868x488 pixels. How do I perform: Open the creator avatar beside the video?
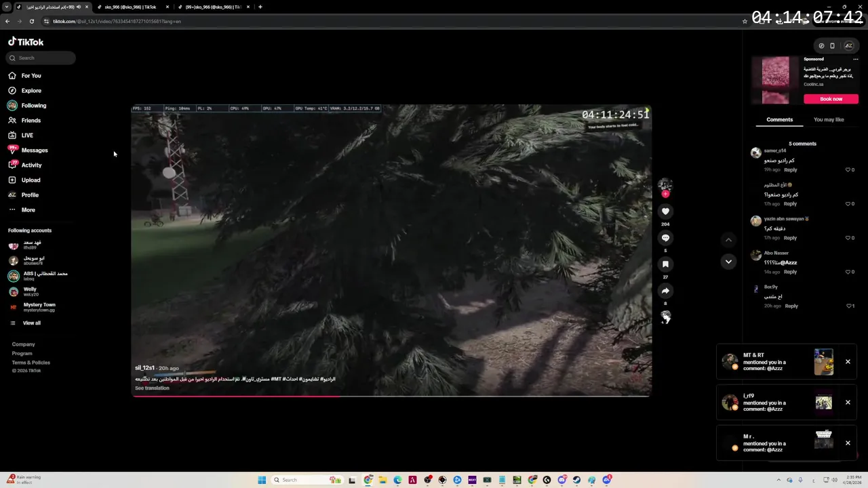pos(665,184)
